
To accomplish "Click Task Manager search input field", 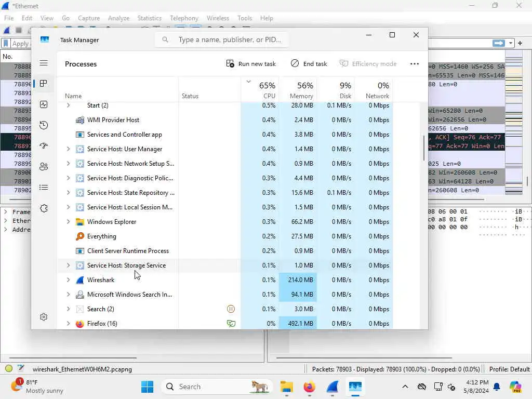I will point(222,39).
